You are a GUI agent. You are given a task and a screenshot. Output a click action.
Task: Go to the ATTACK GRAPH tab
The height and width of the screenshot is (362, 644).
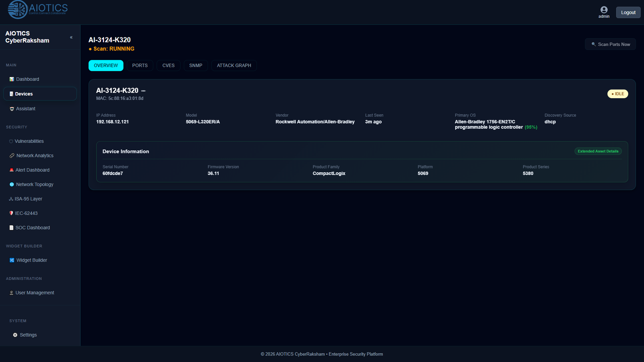(x=234, y=66)
